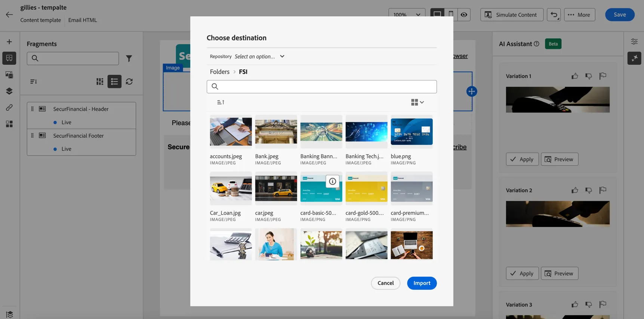Switch Fragments to list view

pos(114,82)
